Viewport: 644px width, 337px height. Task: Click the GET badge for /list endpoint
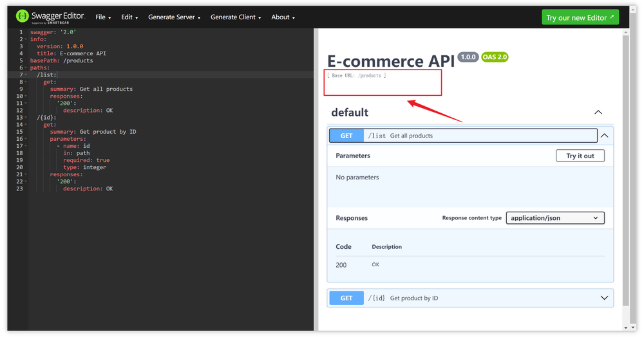click(346, 136)
